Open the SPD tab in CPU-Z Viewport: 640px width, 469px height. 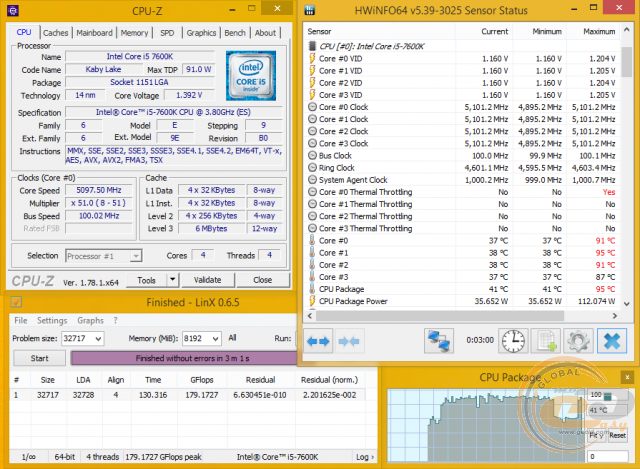click(x=167, y=33)
